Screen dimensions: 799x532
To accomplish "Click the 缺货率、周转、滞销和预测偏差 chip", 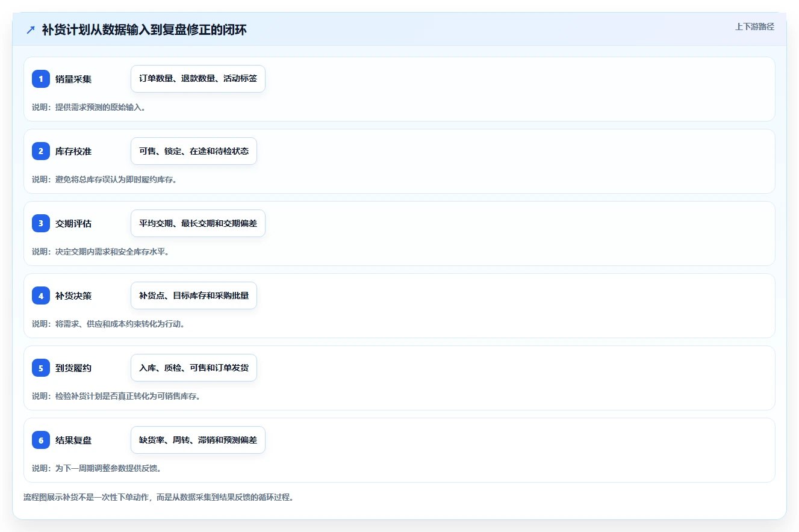I will [198, 440].
